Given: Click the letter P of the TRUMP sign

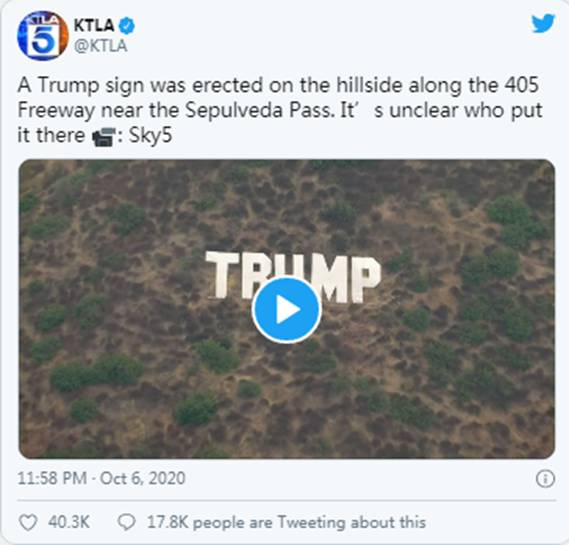Looking at the screenshot, I should 368,279.
